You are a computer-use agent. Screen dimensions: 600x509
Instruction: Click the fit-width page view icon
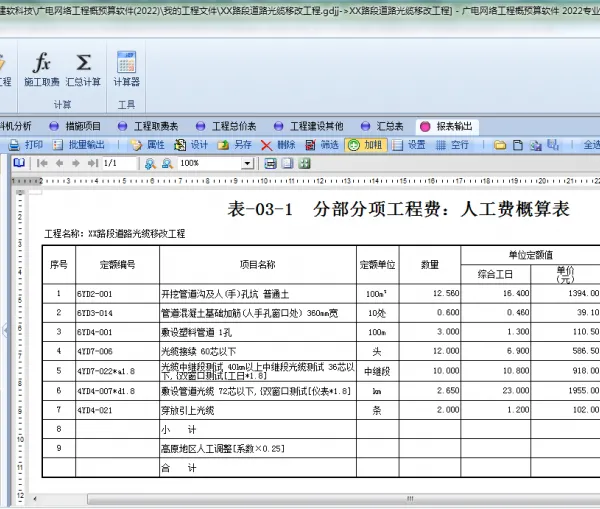271,164
